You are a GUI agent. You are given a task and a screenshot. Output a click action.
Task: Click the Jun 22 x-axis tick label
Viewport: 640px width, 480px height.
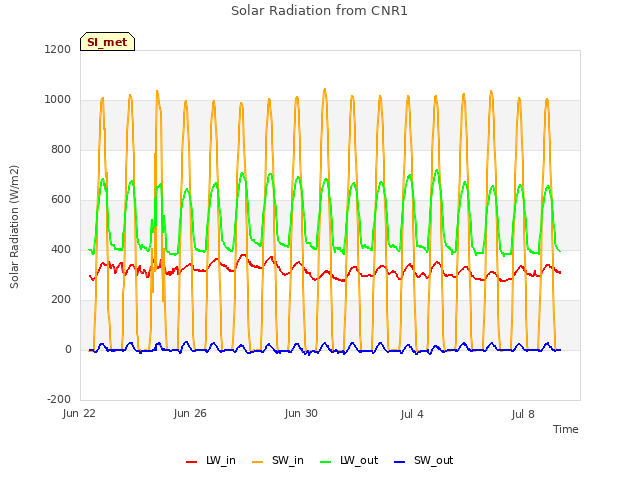click(79, 413)
